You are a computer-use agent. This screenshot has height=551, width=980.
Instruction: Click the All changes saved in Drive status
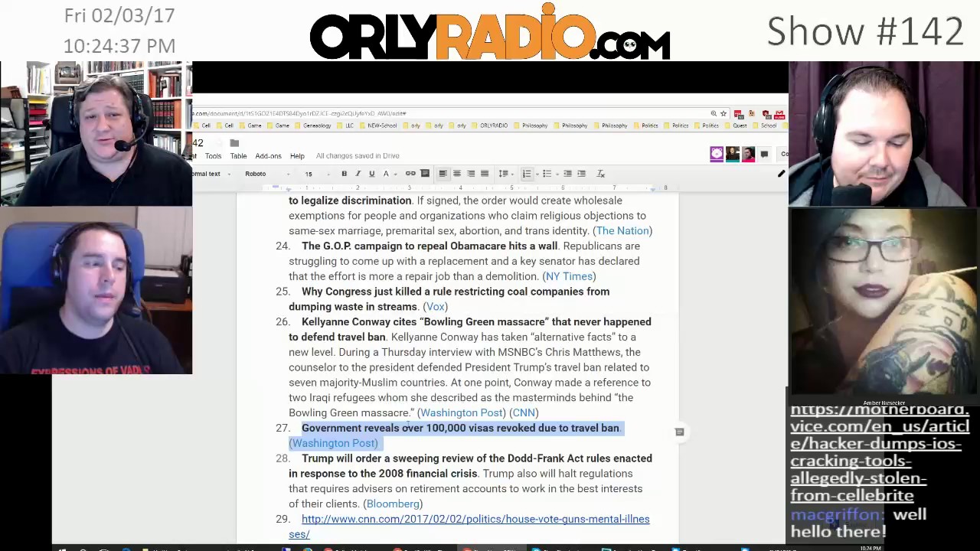tap(358, 156)
